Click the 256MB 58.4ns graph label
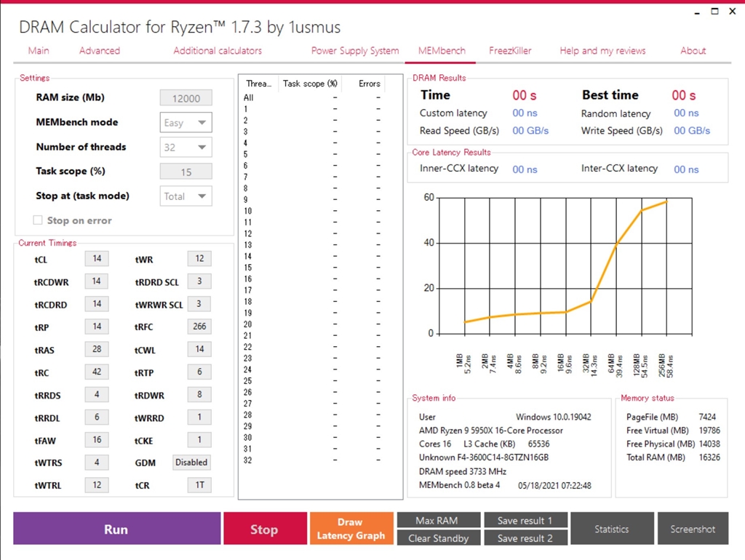 [x=665, y=365]
